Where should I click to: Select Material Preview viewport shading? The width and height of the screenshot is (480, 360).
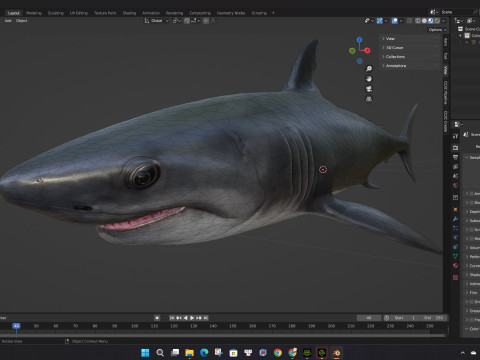point(431,21)
